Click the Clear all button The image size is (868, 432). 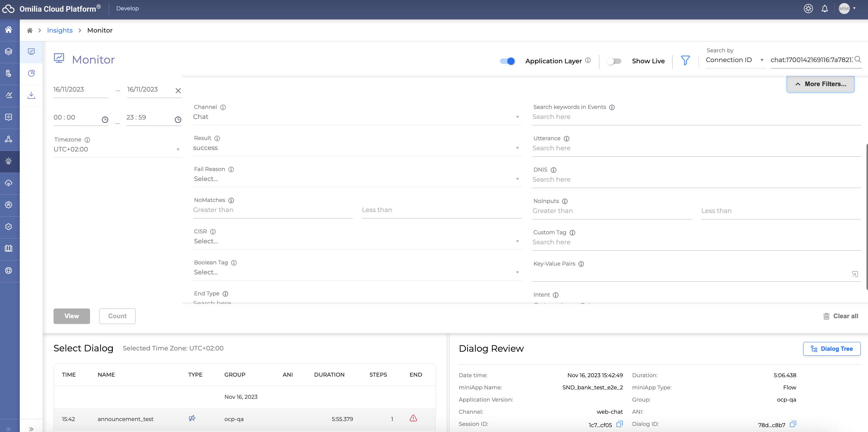[x=840, y=316]
